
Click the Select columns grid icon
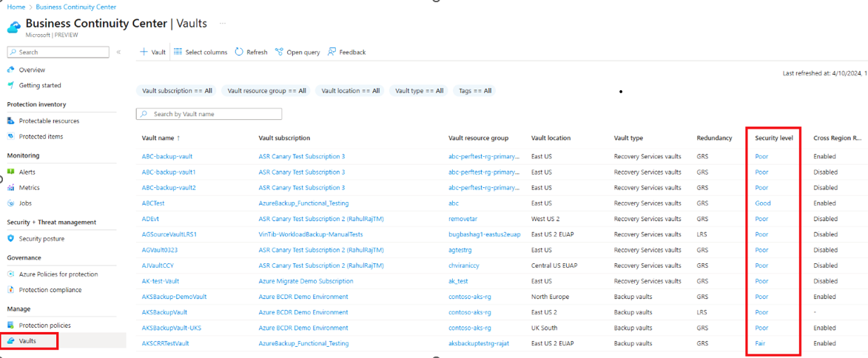(x=178, y=52)
